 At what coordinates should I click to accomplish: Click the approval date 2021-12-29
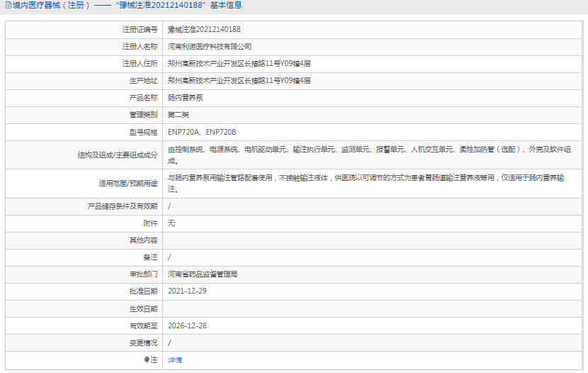pyautogui.click(x=187, y=291)
